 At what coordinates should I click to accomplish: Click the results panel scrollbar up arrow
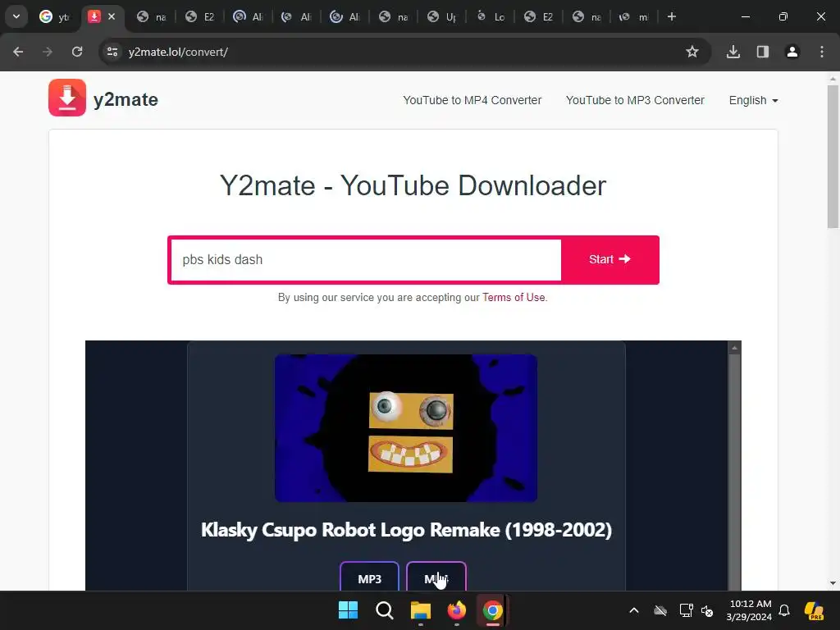click(734, 348)
